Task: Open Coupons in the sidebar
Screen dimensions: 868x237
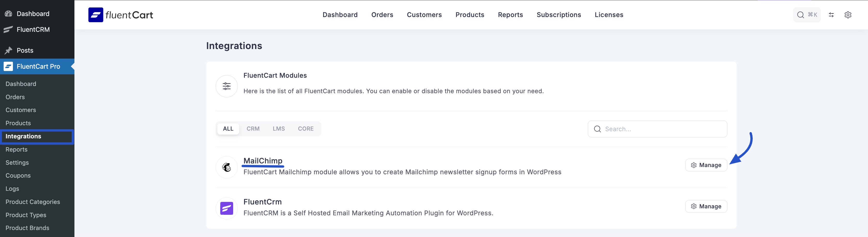Action: point(18,175)
